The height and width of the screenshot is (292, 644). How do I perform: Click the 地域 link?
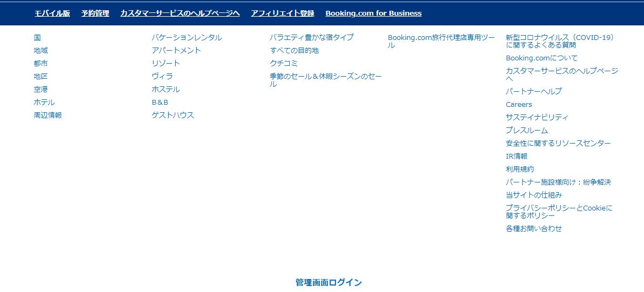pyautogui.click(x=40, y=51)
